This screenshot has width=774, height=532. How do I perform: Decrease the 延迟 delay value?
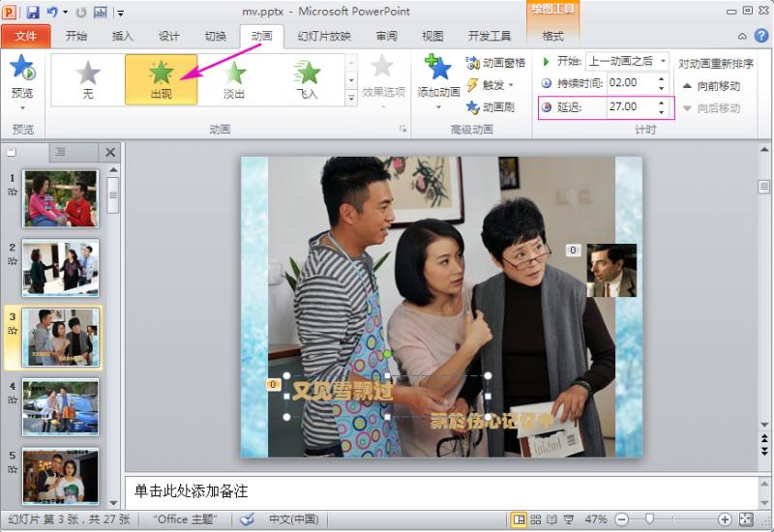point(662,111)
